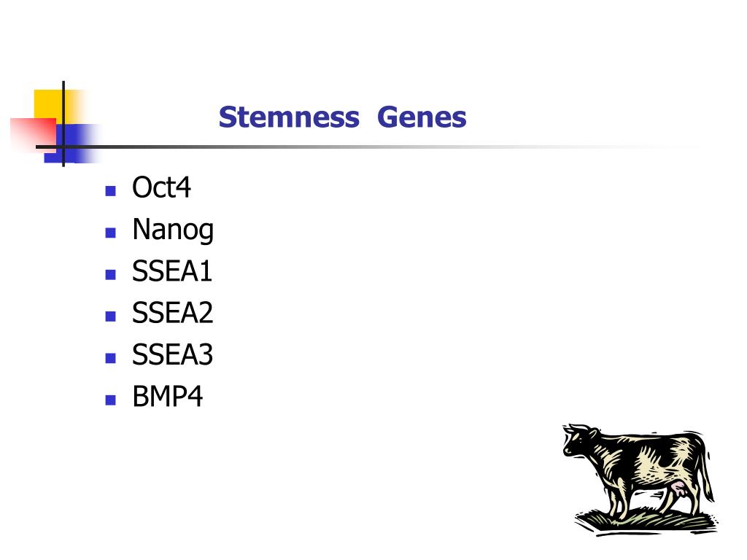Click the blue bullet beside SSEA1
The height and width of the screenshot is (560, 747).
click(111, 275)
